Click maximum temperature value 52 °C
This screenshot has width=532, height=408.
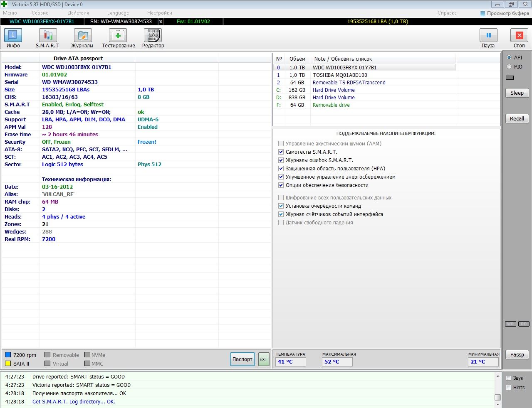(337, 362)
